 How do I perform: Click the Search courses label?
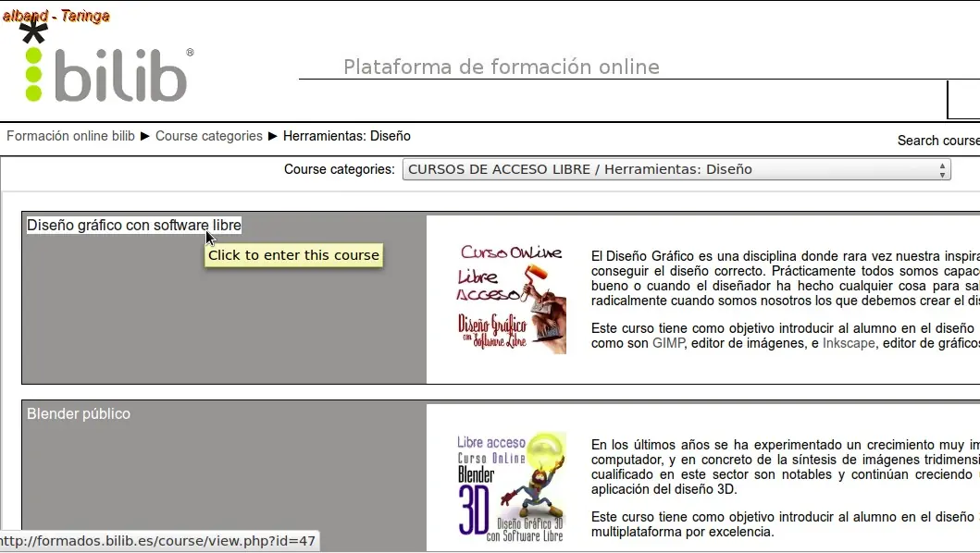click(938, 141)
